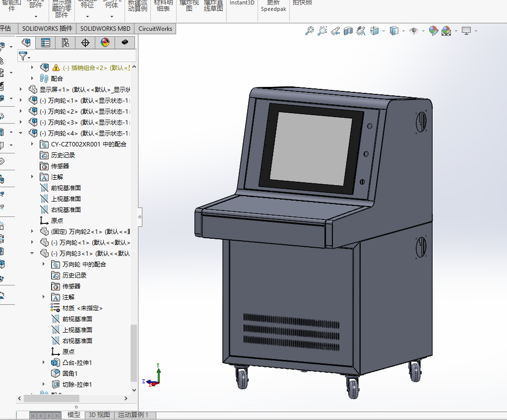Switch to the FeatureManager design tree tab

click(26, 42)
